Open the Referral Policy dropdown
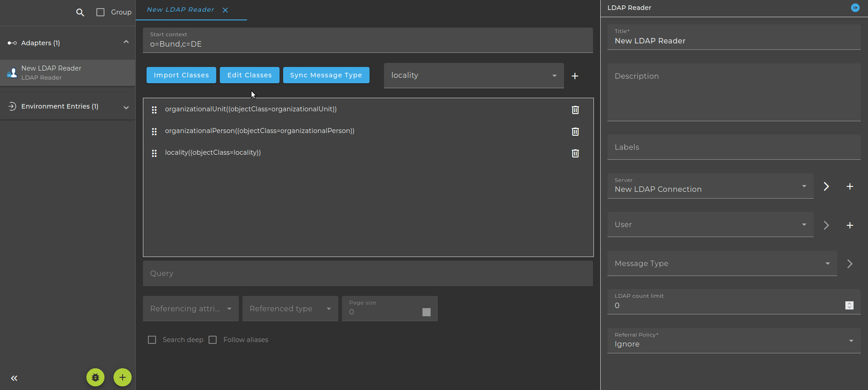The height and width of the screenshot is (390, 868). pyautogui.click(x=734, y=341)
